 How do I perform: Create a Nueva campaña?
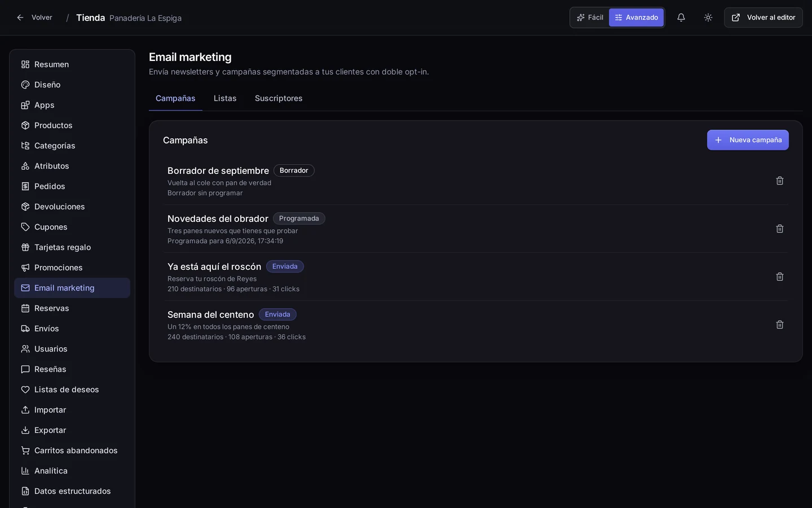click(x=748, y=140)
